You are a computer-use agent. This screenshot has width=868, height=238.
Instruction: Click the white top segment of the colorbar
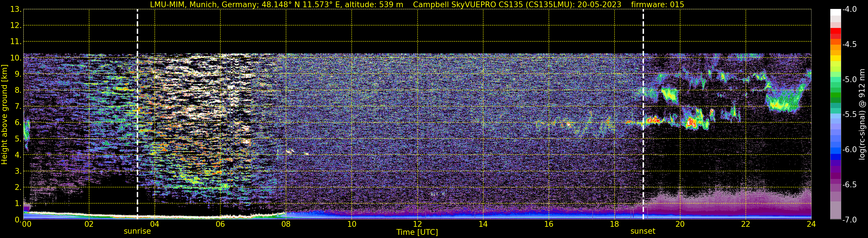[x=835, y=12]
